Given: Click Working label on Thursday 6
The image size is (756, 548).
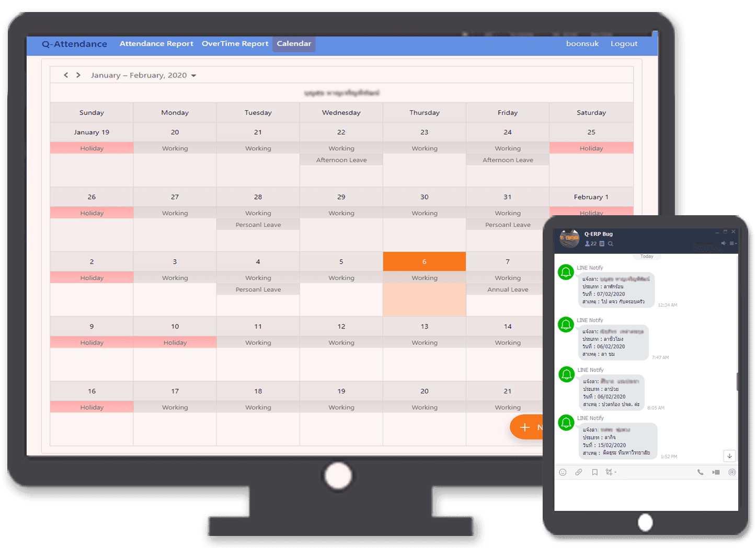Looking at the screenshot, I should click(425, 278).
